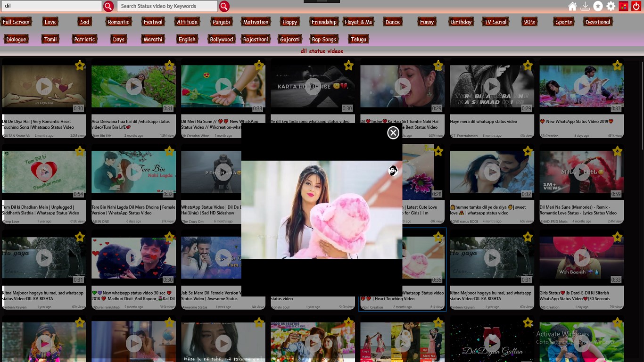This screenshot has width=644, height=362.
Task: Favorite the "Dil De Diya Hai" video star
Action: coord(80,66)
